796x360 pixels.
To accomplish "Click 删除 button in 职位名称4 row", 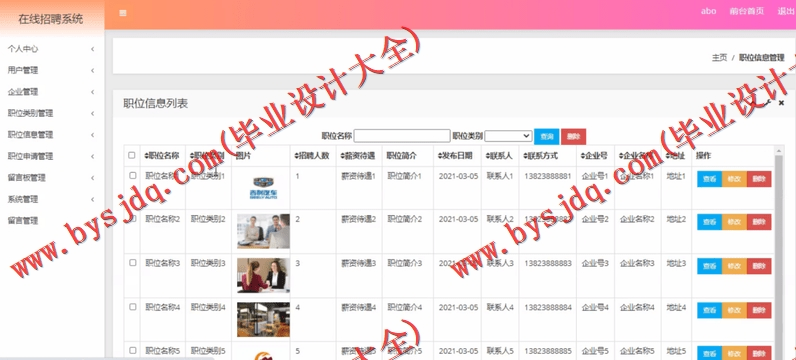I will point(759,310).
